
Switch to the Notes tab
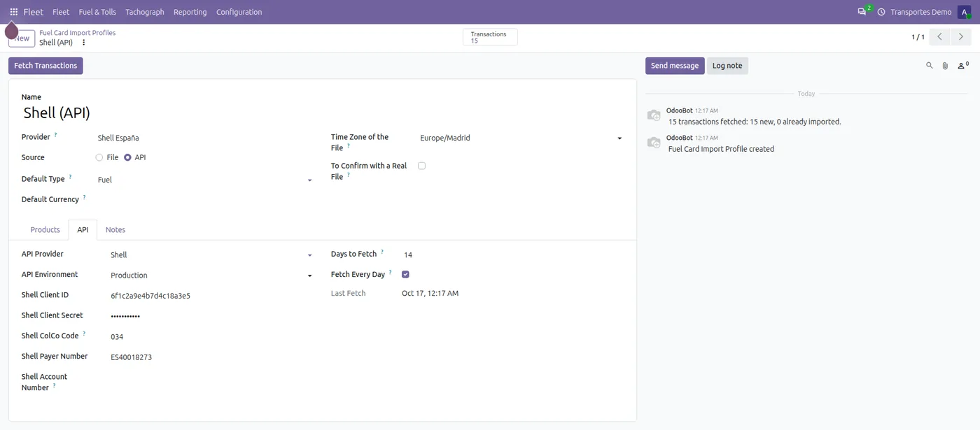click(115, 229)
